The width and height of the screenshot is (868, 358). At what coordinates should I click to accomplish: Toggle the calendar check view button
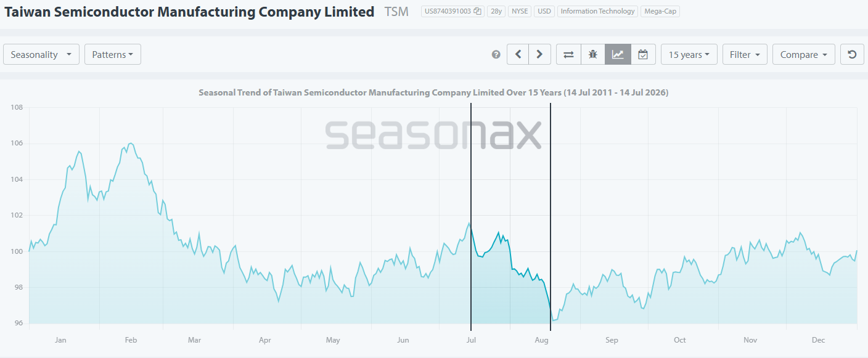(x=643, y=54)
